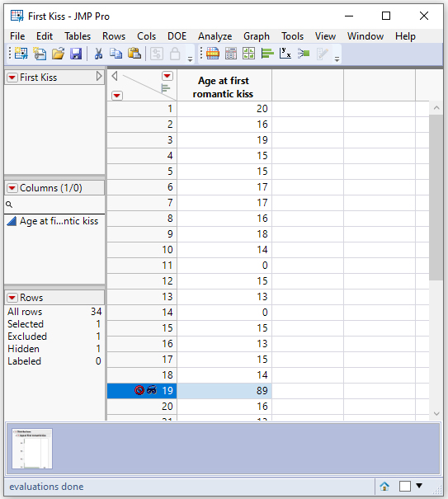448x499 pixels.
Task: Open the Rows panel red triangle menu
Action: (x=12, y=298)
